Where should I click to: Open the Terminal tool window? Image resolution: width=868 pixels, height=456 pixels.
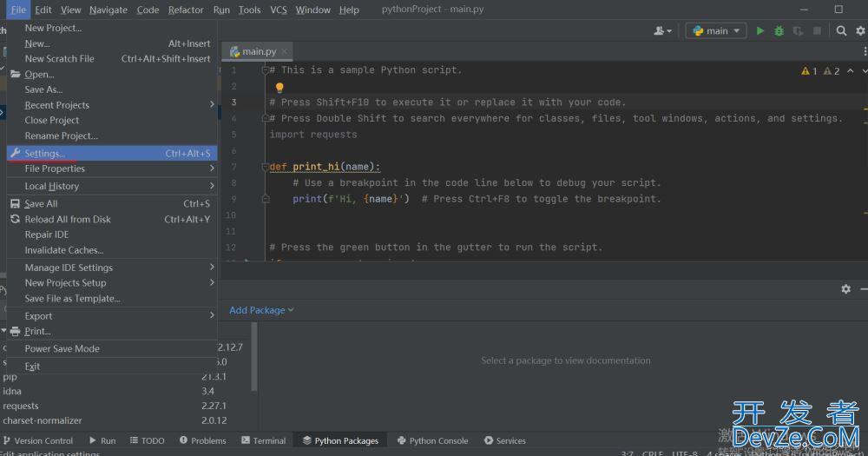(x=264, y=440)
